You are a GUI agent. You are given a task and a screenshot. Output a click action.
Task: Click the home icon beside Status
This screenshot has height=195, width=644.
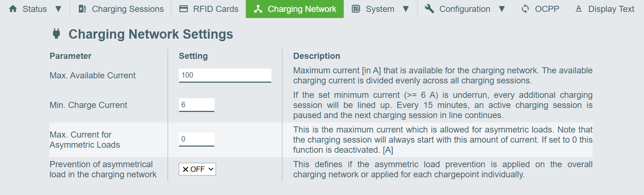tap(13, 9)
